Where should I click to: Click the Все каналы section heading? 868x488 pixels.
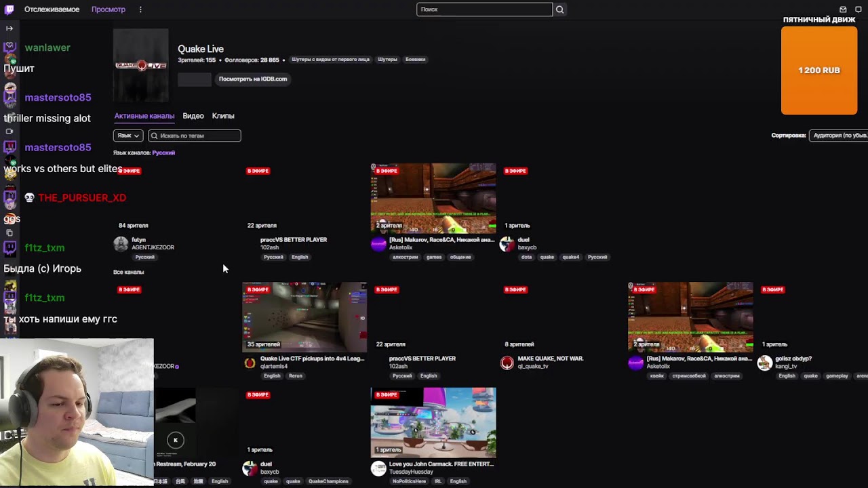[129, 272]
